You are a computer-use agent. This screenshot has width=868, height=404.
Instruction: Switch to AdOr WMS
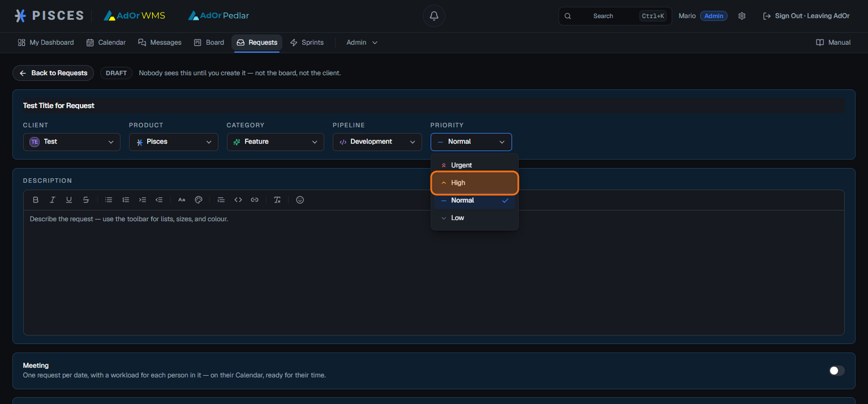[134, 16]
